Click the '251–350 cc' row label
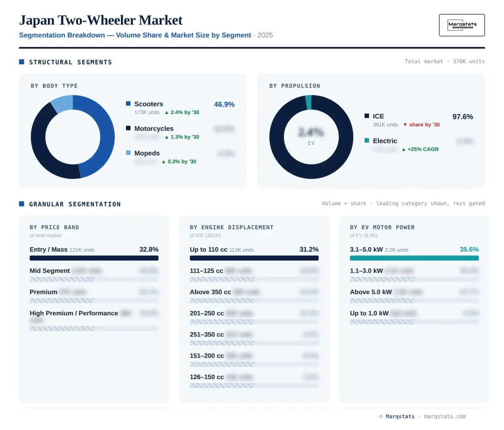 [207, 335]
